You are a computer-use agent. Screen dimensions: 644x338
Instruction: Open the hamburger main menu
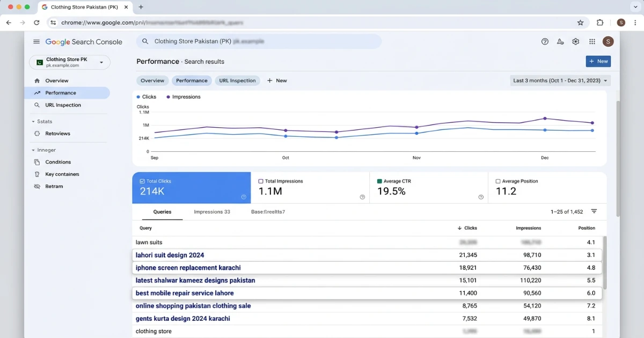click(36, 42)
